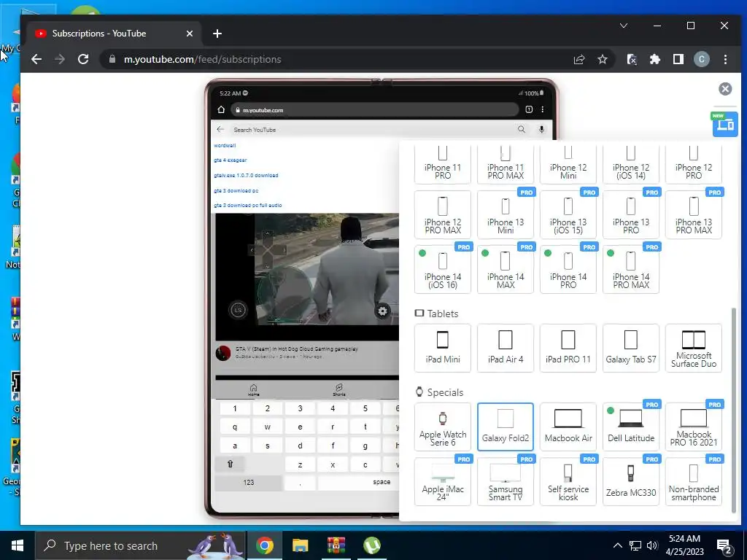Viewport: 747px width, 560px height.
Task: Select the iPhone 13 Mini device
Action: coord(506,215)
